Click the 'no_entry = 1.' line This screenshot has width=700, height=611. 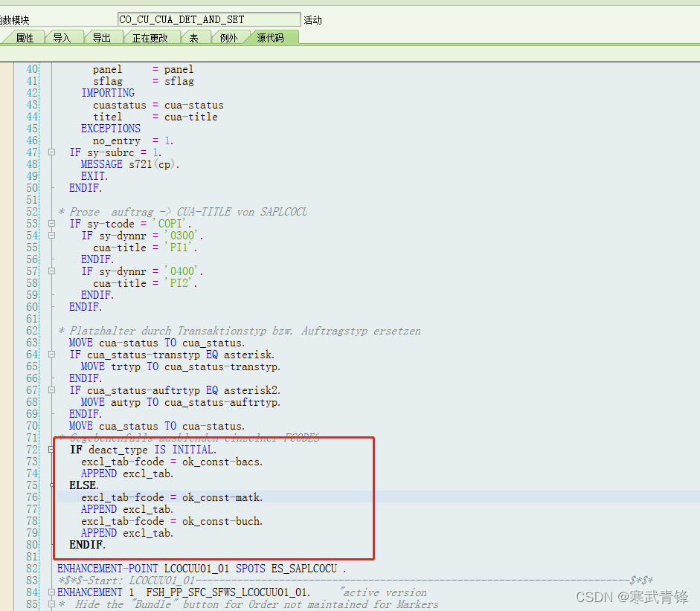(x=133, y=140)
